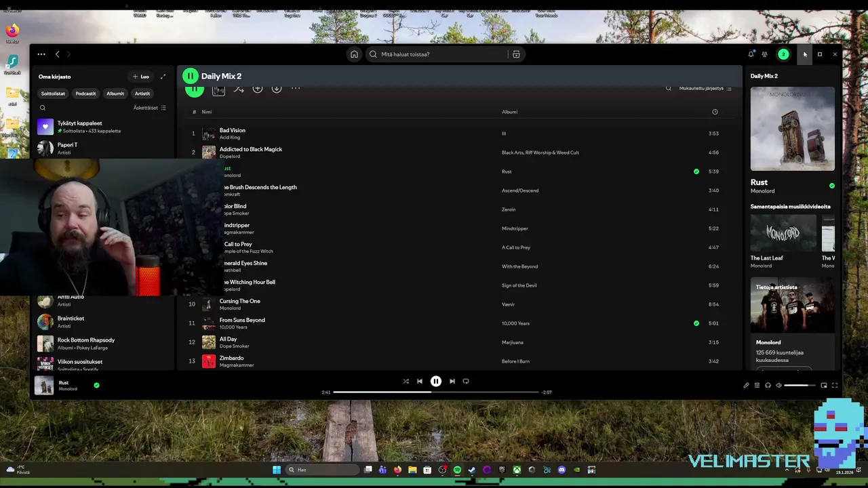Open the Äskettäiset sort dropdown
This screenshot has width=868, height=488.
pyautogui.click(x=150, y=108)
